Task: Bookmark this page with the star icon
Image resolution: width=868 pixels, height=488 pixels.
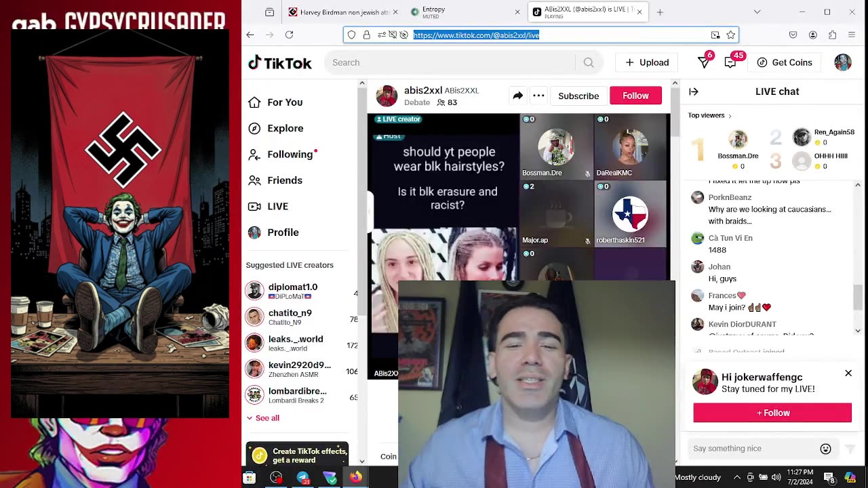Action: point(730,35)
